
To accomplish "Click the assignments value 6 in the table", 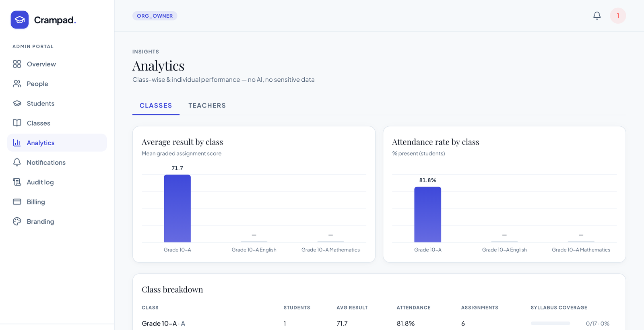I will pos(463,324).
